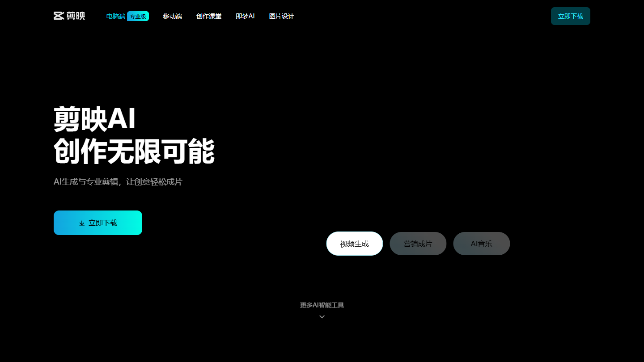This screenshot has height=362, width=644.
Task: Switch to the AI音乐 tab
Action: point(482,244)
